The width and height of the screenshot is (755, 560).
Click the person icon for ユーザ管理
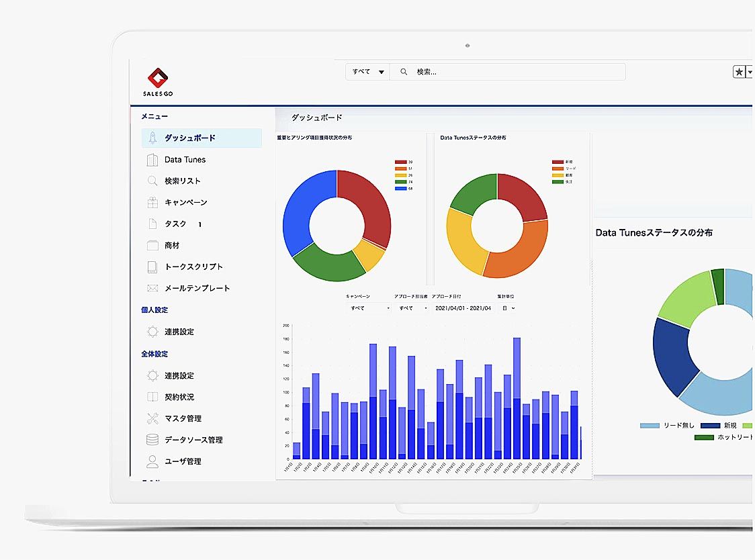152,462
